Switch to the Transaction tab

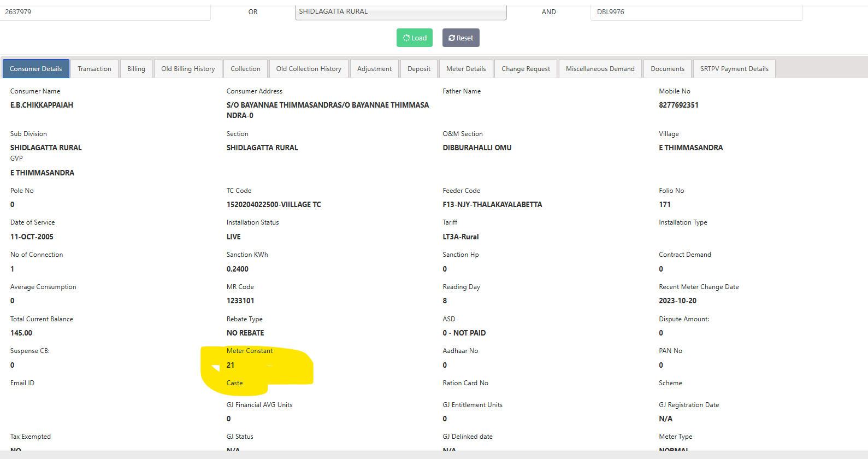coord(95,69)
